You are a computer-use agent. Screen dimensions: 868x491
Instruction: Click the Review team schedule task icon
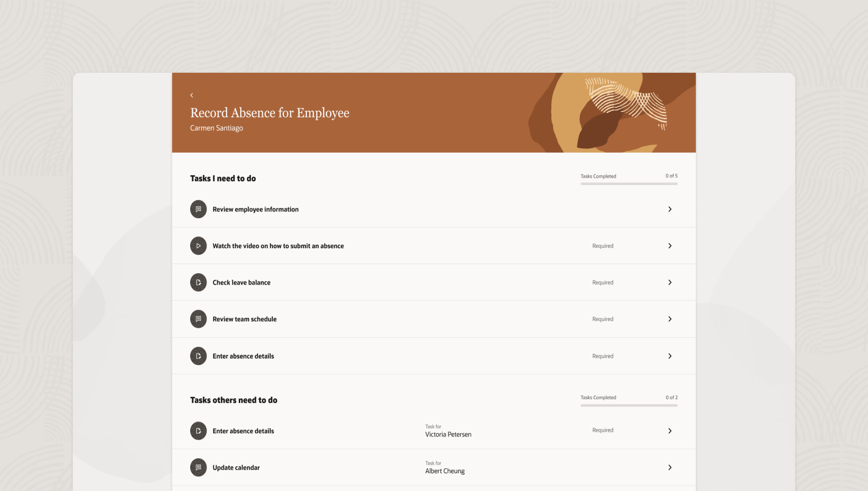198,319
